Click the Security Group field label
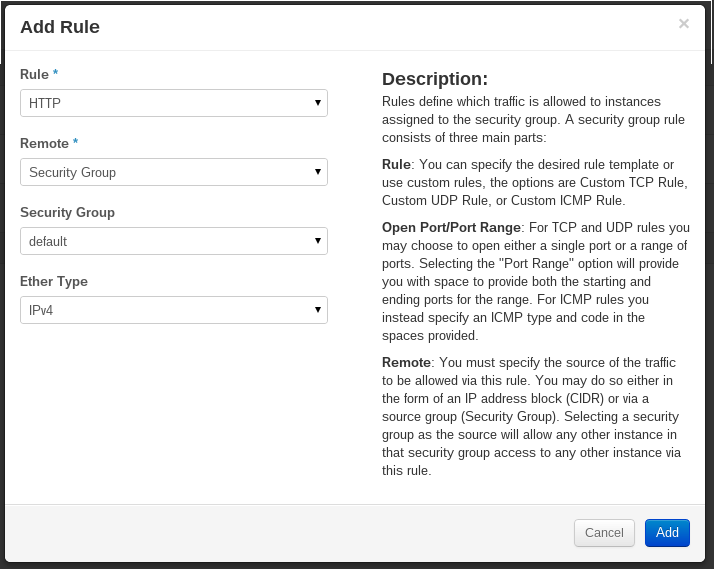The height and width of the screenshot is (569, 714). point(67,213)
